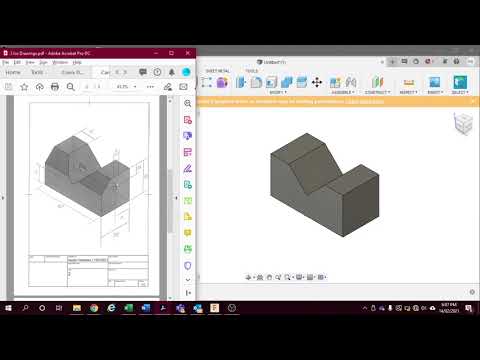Open Chrome from the taskbar
Screen dimensions: 480x360
coord(94,308)
